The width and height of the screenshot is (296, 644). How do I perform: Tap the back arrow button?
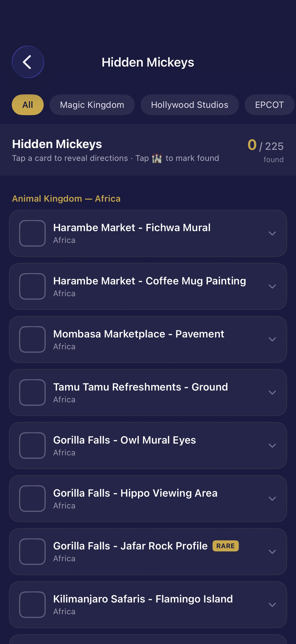pyautogui.click(x=28, y=62)
